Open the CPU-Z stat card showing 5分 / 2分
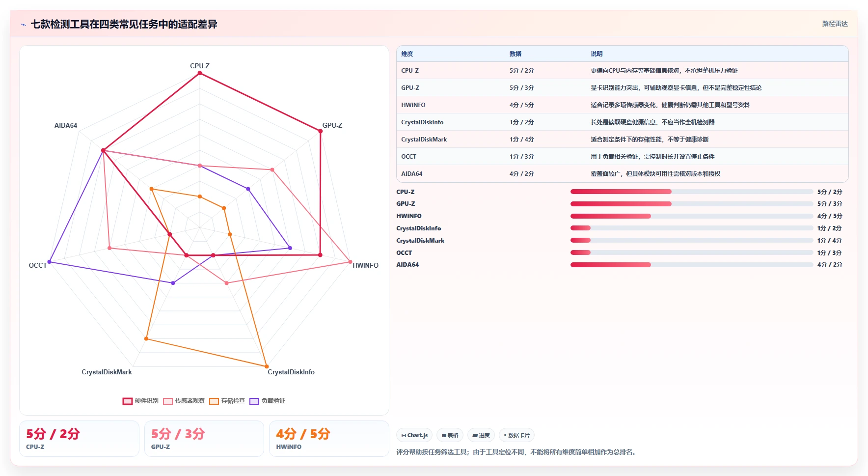This screenshot has width=868, height=476. click(79, 439)
